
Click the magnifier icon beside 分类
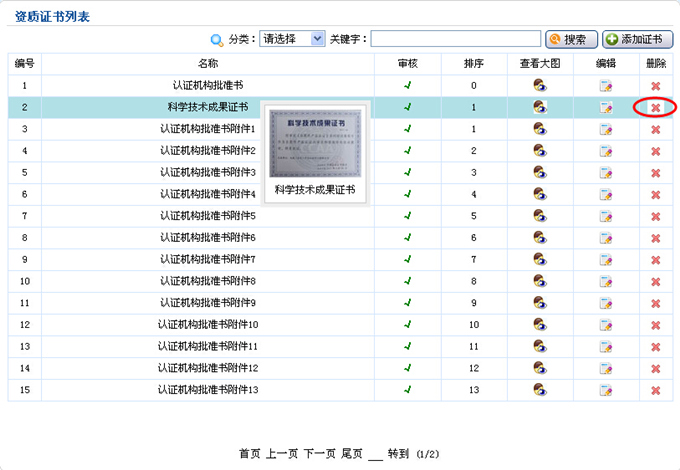pyautogui.click(x=216, y=40)
